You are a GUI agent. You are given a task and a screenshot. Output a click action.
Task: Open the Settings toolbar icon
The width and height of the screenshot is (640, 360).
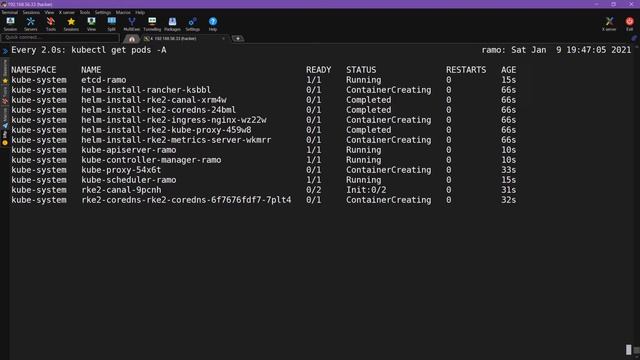pos(193,24)
